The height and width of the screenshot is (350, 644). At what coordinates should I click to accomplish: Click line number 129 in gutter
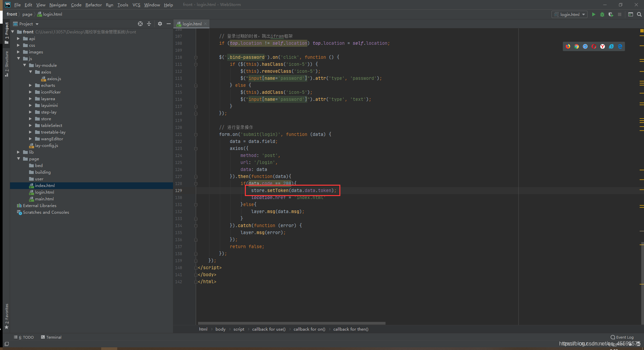179,191
